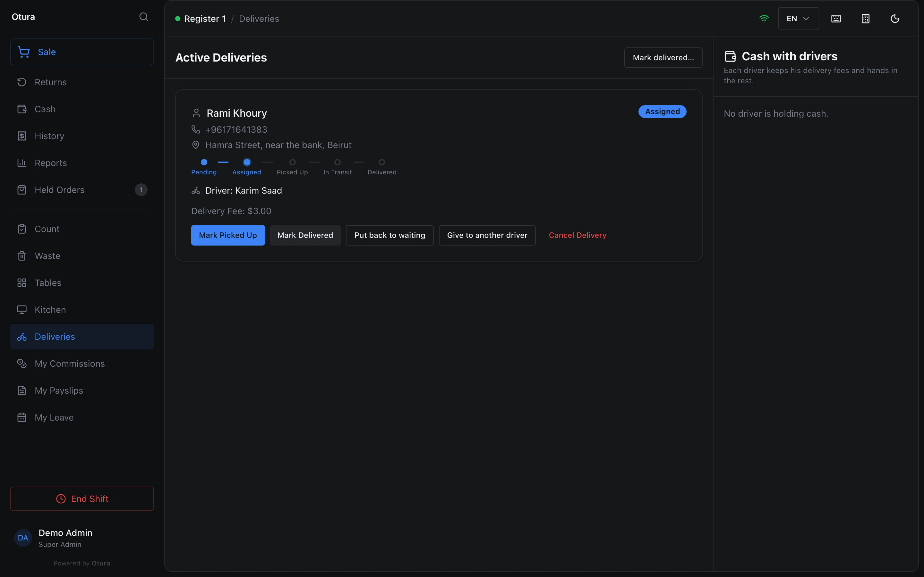Screen dimensions: 924x577
Task: Click the wifi connection status icon
Action: click(x=764, y=19)
